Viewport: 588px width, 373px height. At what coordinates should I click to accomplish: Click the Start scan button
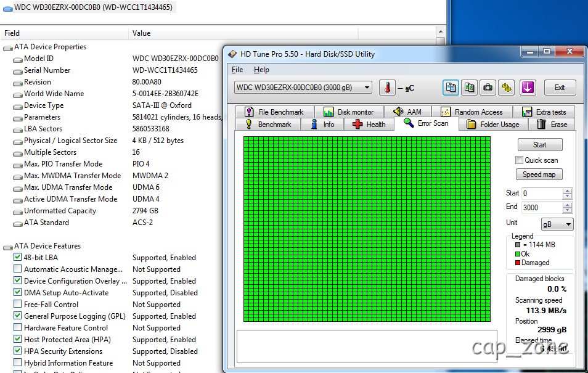[x=540, y=145]
